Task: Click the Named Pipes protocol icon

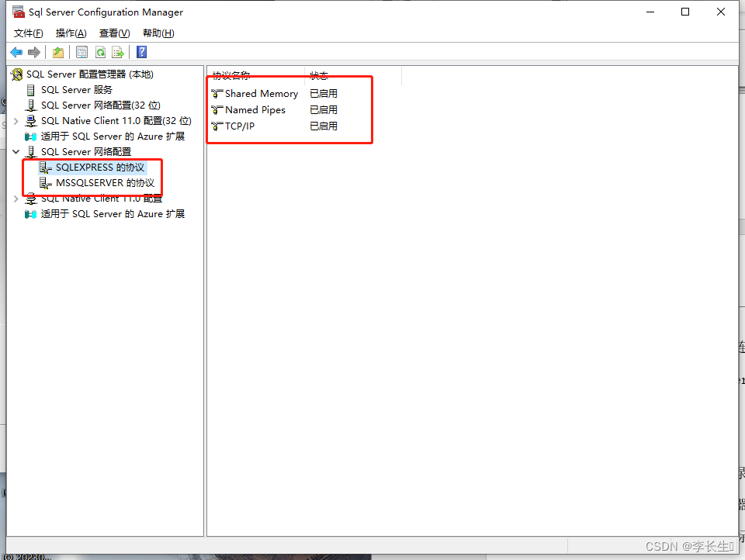Action: pos(217,110)
